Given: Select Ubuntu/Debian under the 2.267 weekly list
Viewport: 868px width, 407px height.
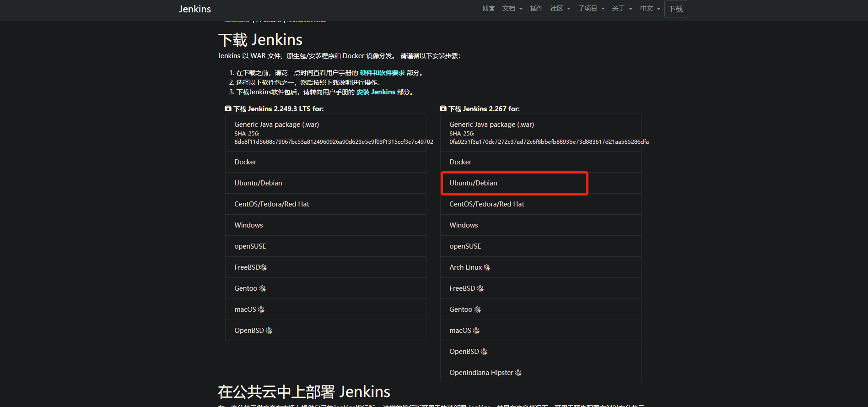Looking at the screenshot, I should click(x=540, y=183).
